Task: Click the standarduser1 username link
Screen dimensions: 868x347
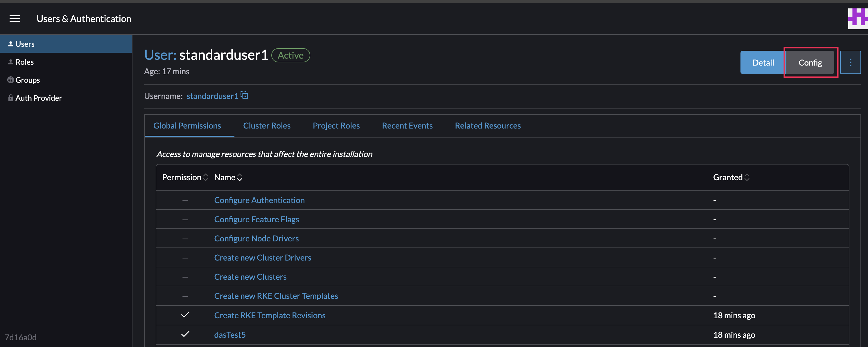Action: tap(212, 96)
